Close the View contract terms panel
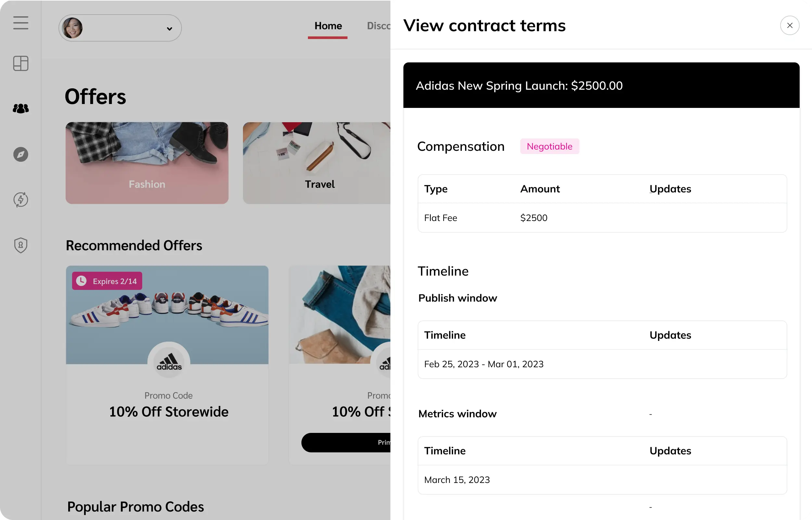812x520 pixels. 789,25
